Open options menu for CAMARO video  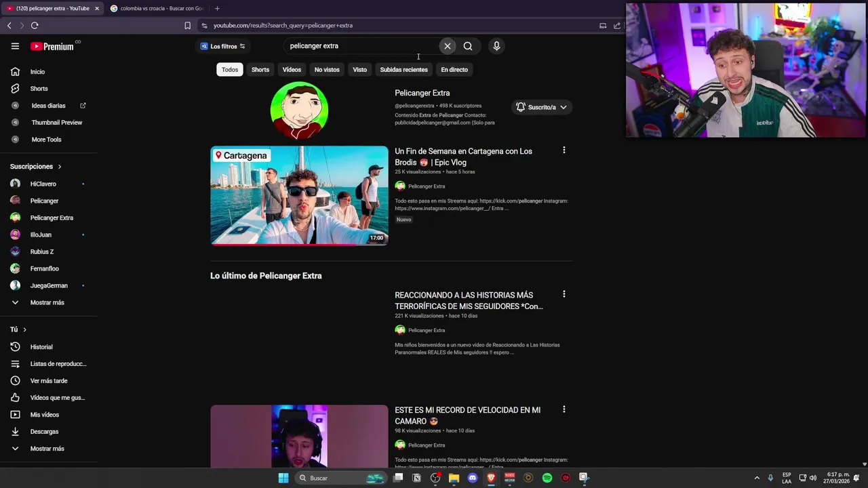(564, 409)
